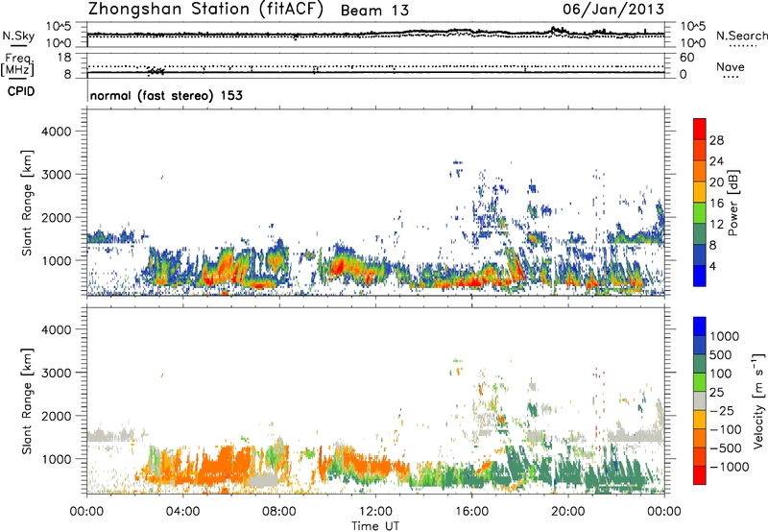Image resolution: width=768 pixels, height=532 pixels.
Task: Click the red bottom segment of Velocity colorbar
Action: pyautogui.click(x=700, y=475)
